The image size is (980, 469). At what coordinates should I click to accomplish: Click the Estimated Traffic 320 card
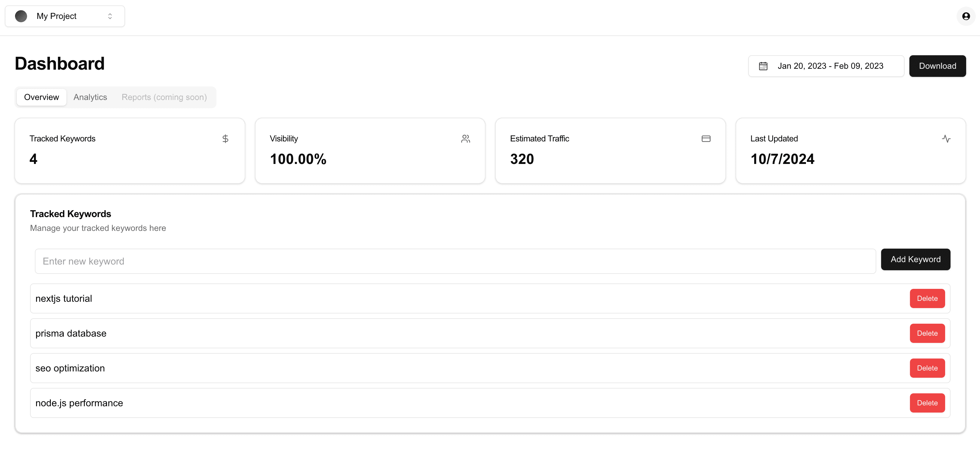click(610, 151)
